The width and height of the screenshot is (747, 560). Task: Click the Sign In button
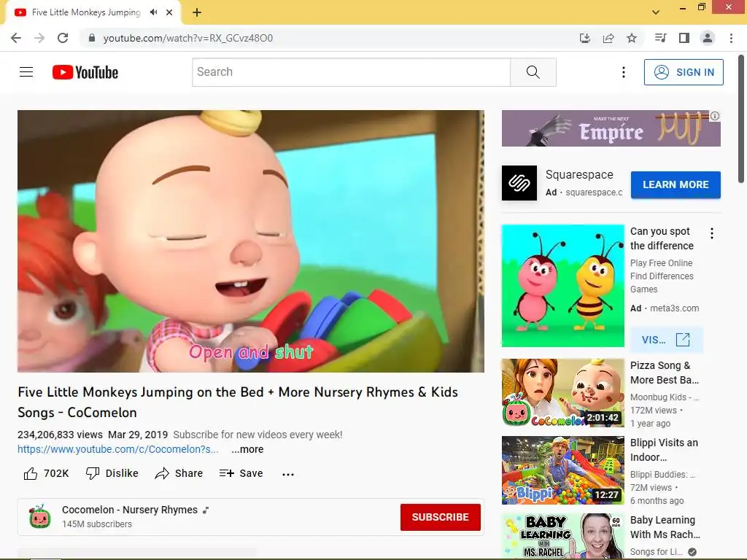coord(684,72)
